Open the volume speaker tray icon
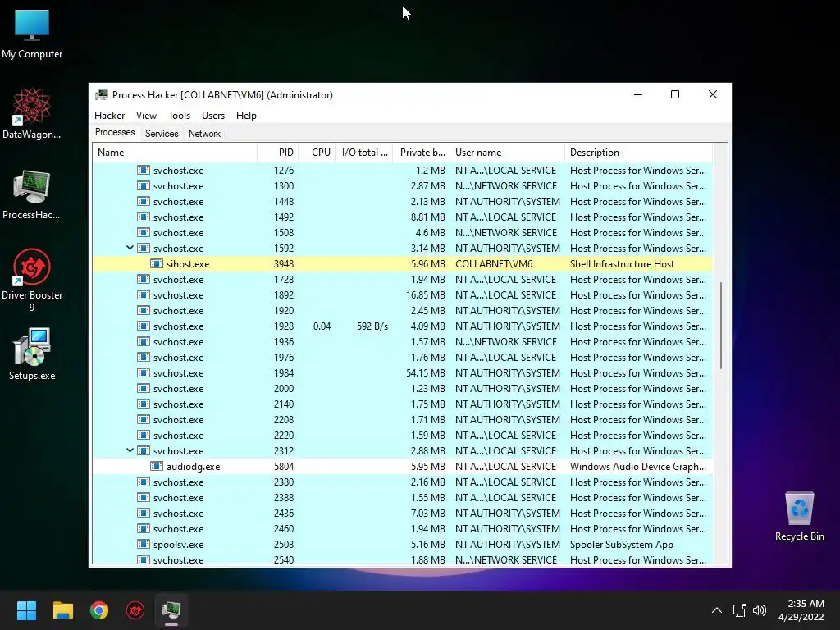The height and width of the screenshot is (630, 840). (760, 610)
